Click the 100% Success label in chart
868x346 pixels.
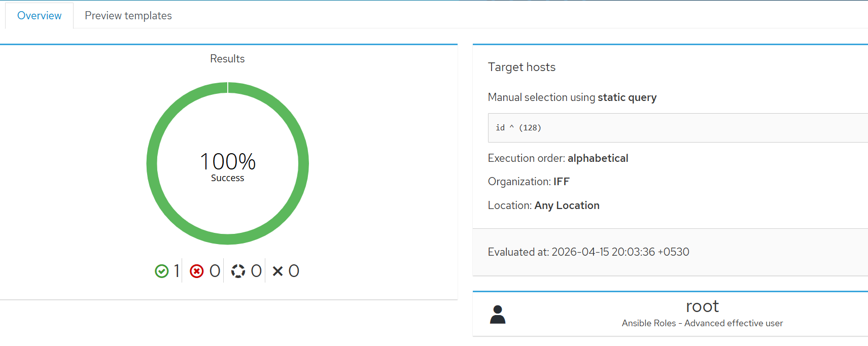[x=228, y=166]
